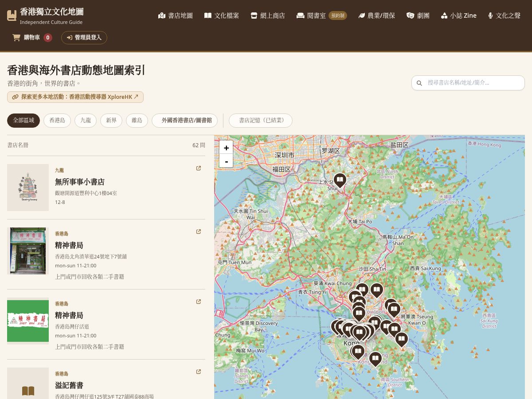This screenshot has height=399, width=532.
Task: Click the address 觀塘開源道豐利中心1樓04室
Action: pyautogui.click(x=86, y=193)
